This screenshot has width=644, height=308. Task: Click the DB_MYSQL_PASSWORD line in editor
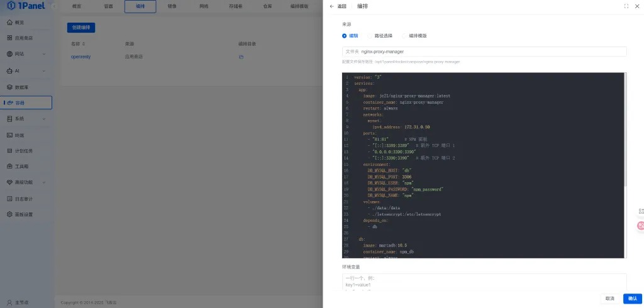406,189
